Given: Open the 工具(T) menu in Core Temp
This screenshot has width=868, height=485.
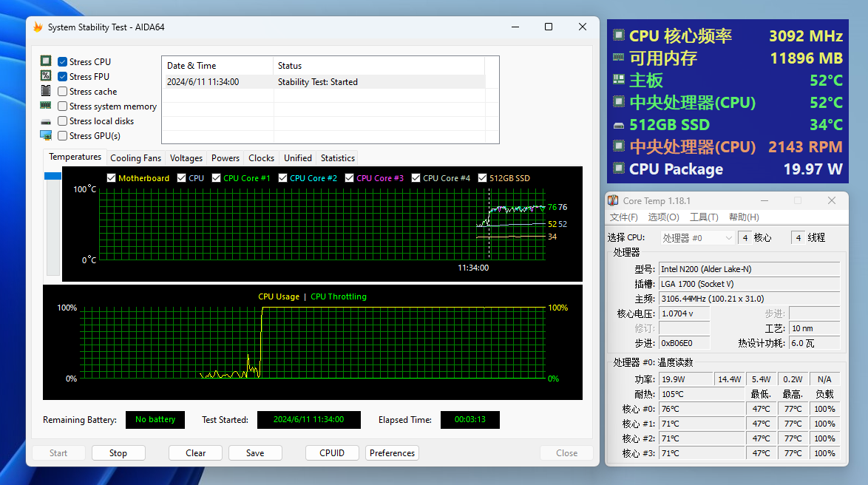Looking at the screenshot, I should pyautogui.click(x=704, y=217).
